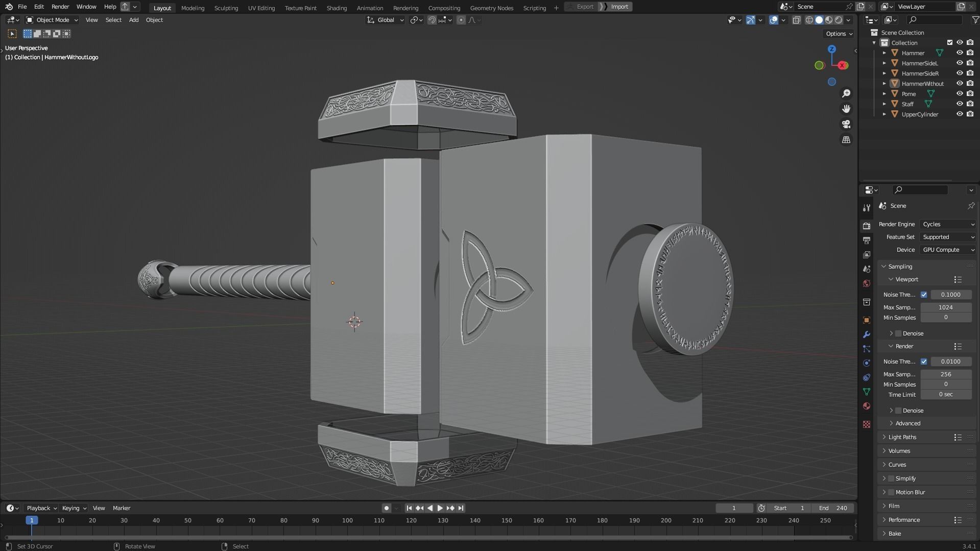Hide the HammerSideL object via eye icon
Image resolution: width=980 pixels, height=551 pixels.
pos(960,63)
